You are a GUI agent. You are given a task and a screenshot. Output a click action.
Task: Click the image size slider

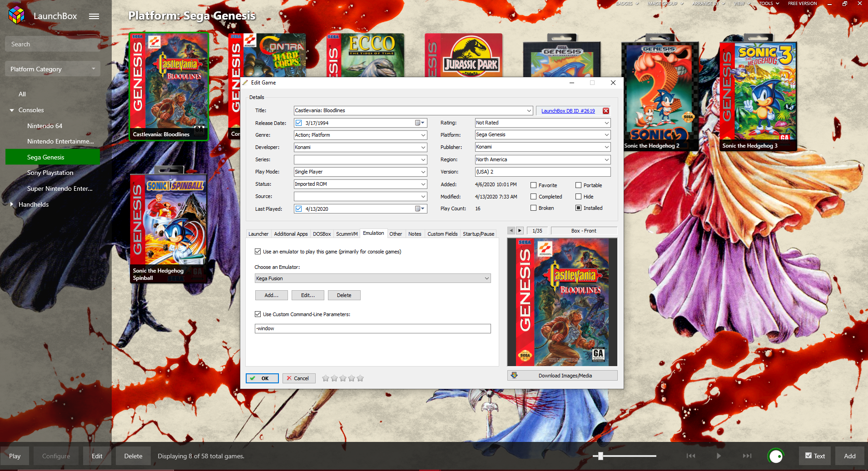(625, 456)
